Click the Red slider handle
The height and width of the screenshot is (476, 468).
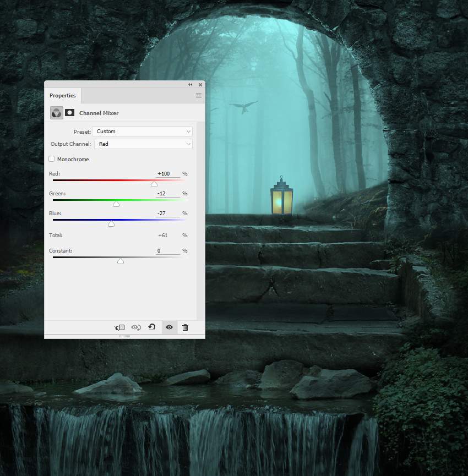click(154, 184)
